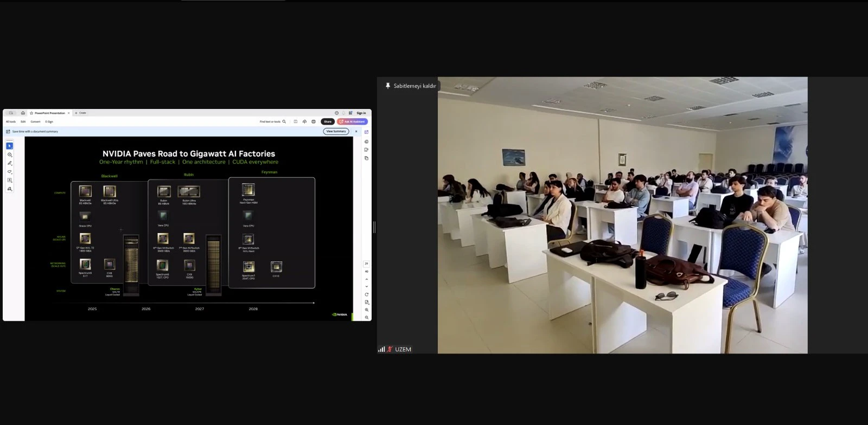The image size is (868, 425).
Task: Click the zoom in magnifier icon
Action: coord(367,310)
